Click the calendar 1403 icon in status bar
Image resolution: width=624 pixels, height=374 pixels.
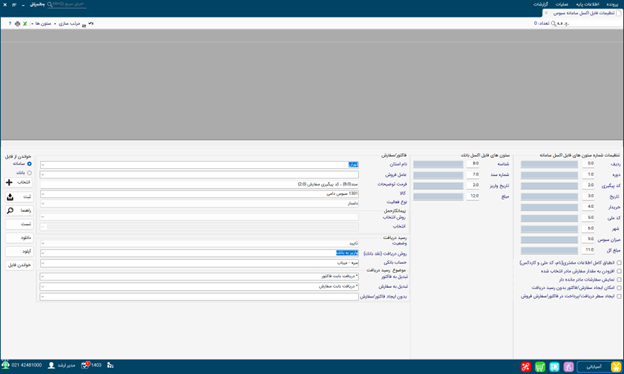coord(91,365)
